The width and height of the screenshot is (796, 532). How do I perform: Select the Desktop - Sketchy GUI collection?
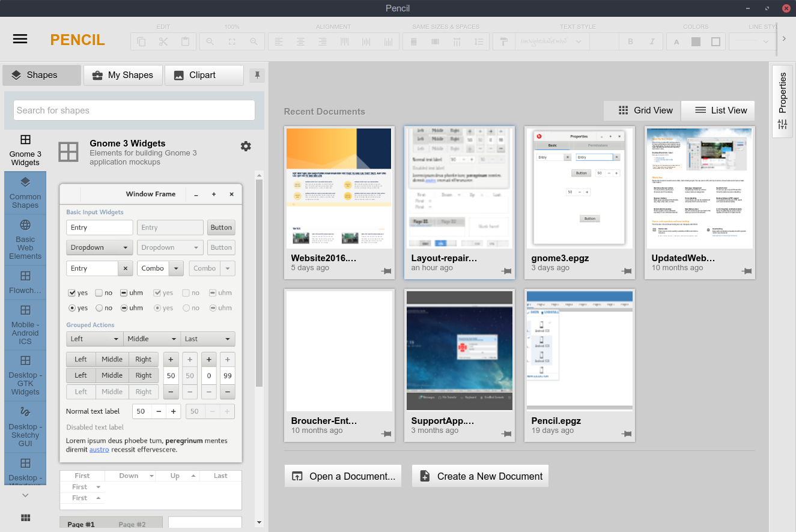pos(25,427)
